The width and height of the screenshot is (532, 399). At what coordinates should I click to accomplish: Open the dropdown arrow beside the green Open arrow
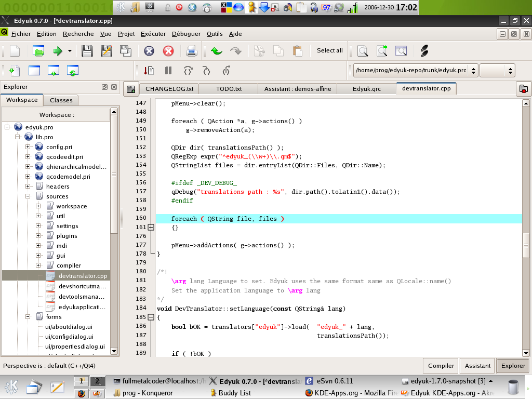click(70, 51)
